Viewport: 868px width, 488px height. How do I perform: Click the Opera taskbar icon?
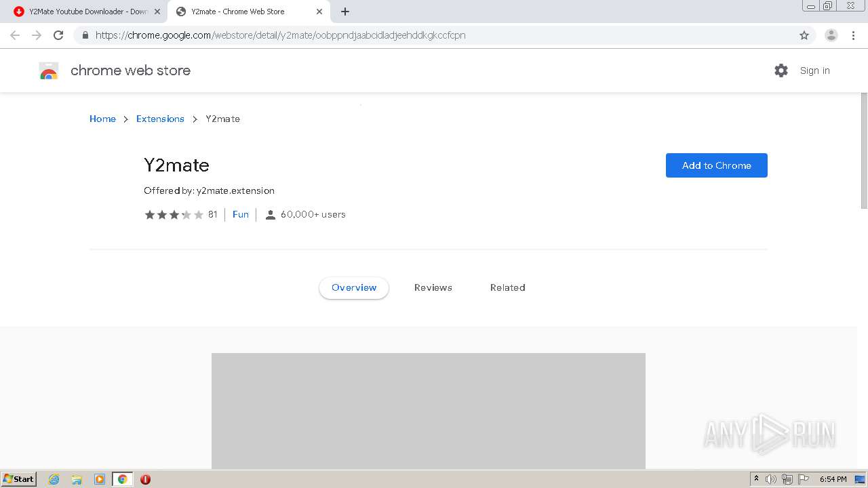pos(145,479)
